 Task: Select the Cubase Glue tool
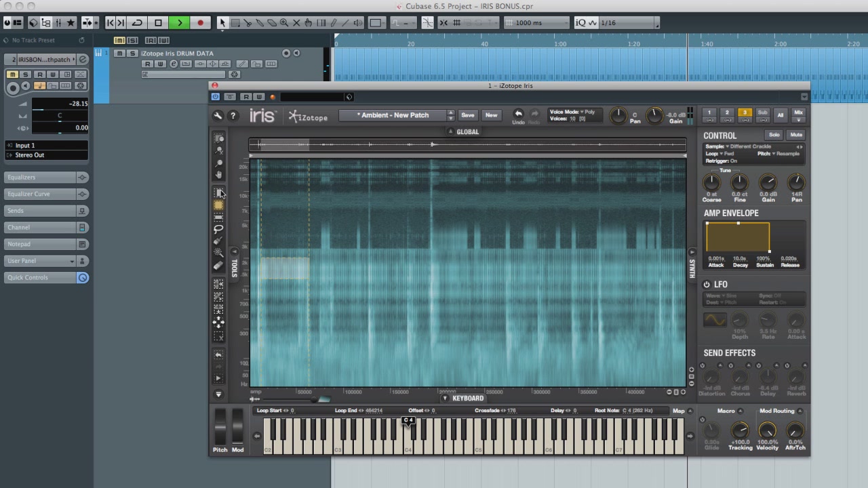260,23
